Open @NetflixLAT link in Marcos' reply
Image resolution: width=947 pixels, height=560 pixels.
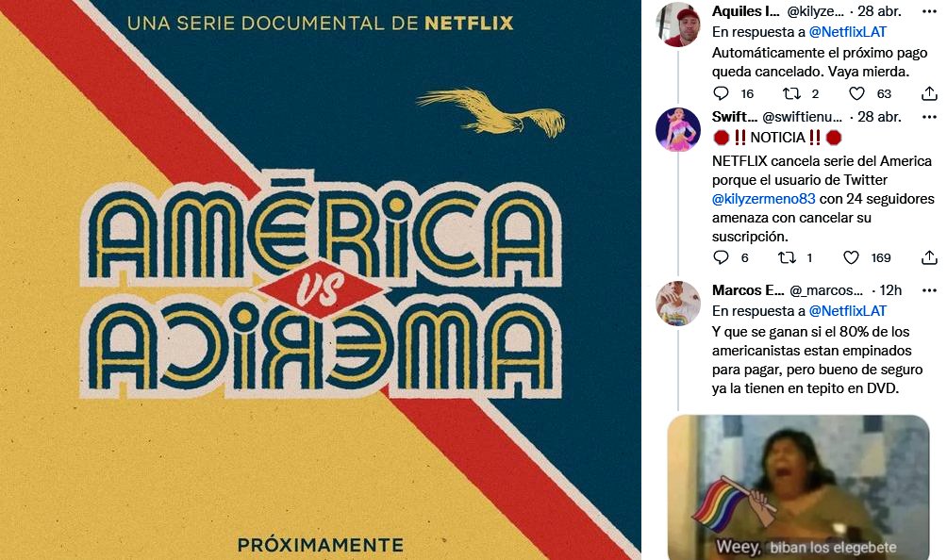pos(847,311)
